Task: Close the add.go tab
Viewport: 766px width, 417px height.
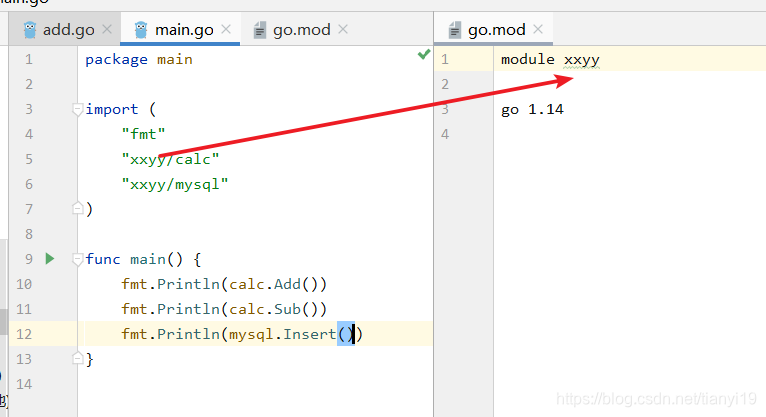Action: pyautogui.click(x=107, y=30)
